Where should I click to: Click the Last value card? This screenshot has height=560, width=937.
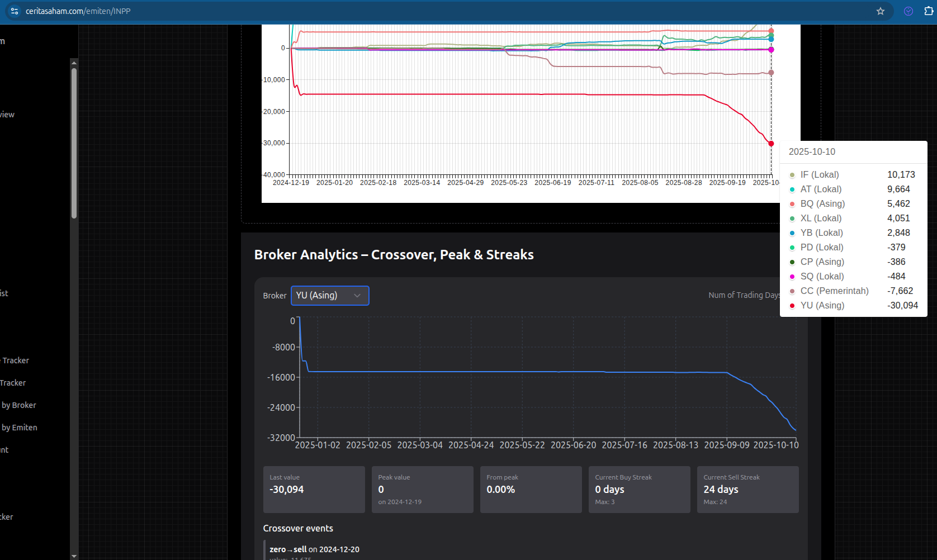[x=314, y=490]
